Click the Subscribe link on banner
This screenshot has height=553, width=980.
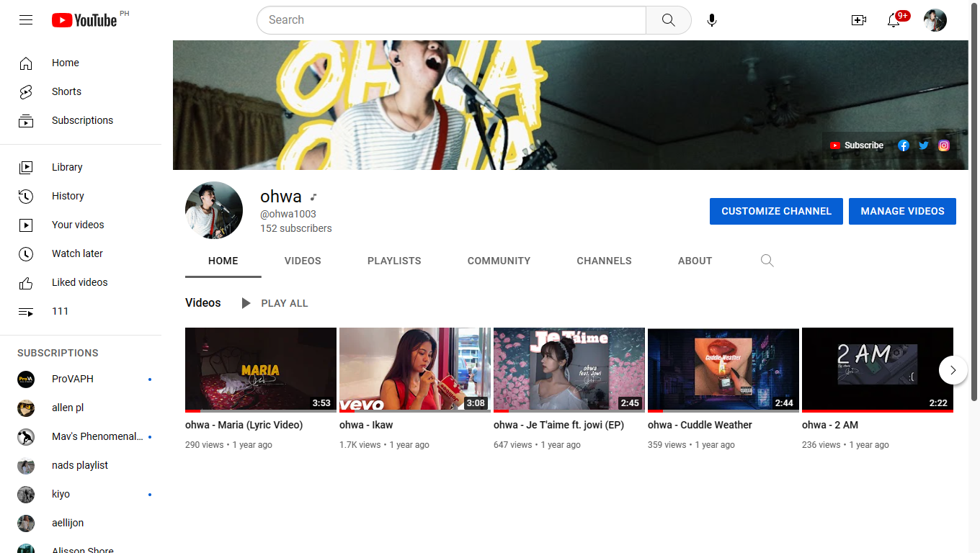pyautogui.click(x=857, y=145)
